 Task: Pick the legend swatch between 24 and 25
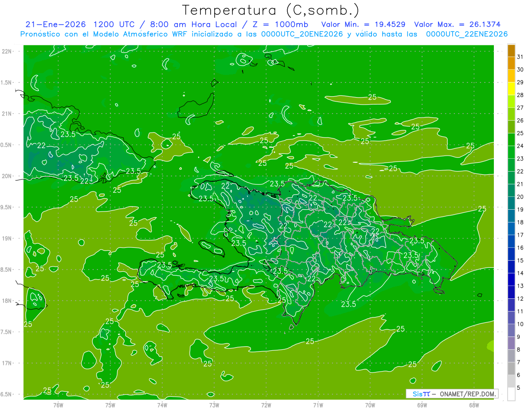tap(511, 140)
